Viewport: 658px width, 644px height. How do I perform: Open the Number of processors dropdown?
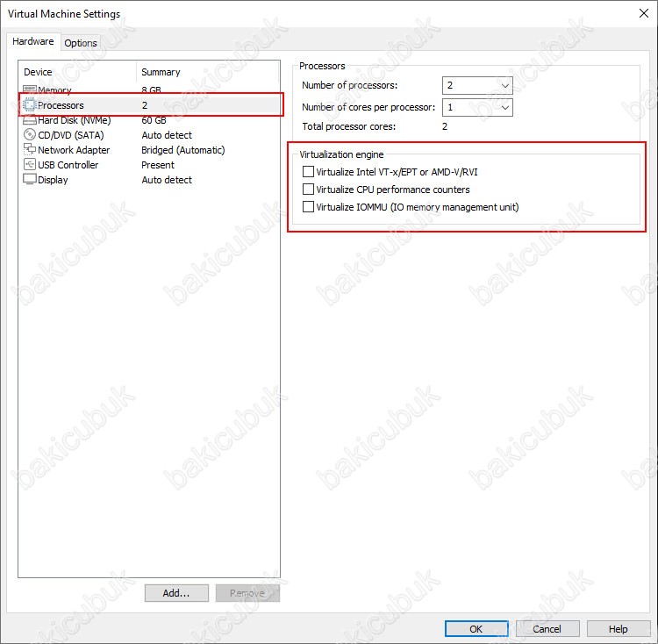477,86
